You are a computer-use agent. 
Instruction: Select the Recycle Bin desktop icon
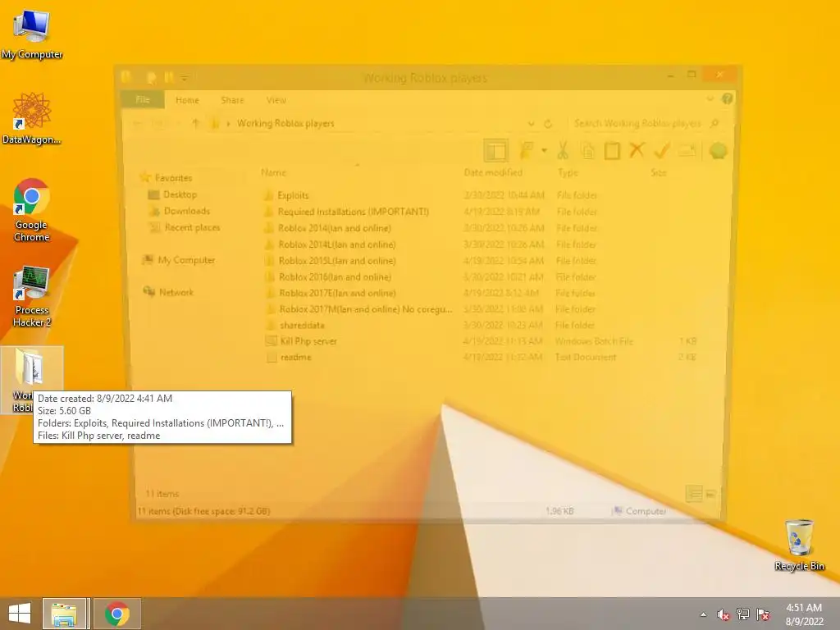[x=799, y=545]
